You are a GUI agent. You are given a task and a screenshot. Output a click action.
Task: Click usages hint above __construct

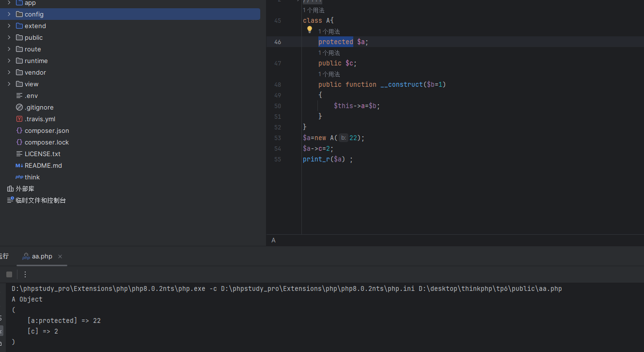(329, 74)
